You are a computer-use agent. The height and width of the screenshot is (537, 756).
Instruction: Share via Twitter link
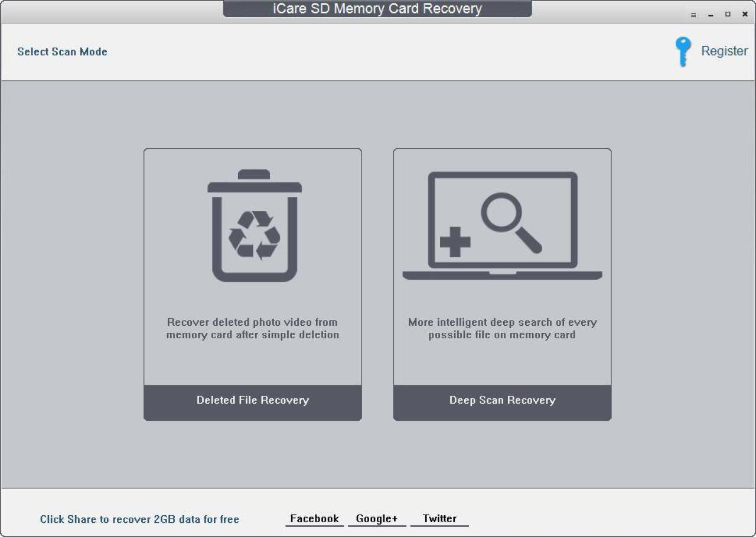439,519
